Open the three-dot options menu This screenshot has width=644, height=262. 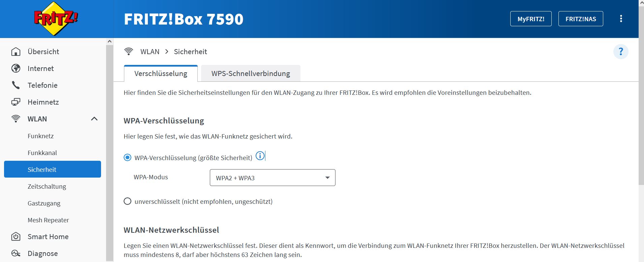coord(621,19)
